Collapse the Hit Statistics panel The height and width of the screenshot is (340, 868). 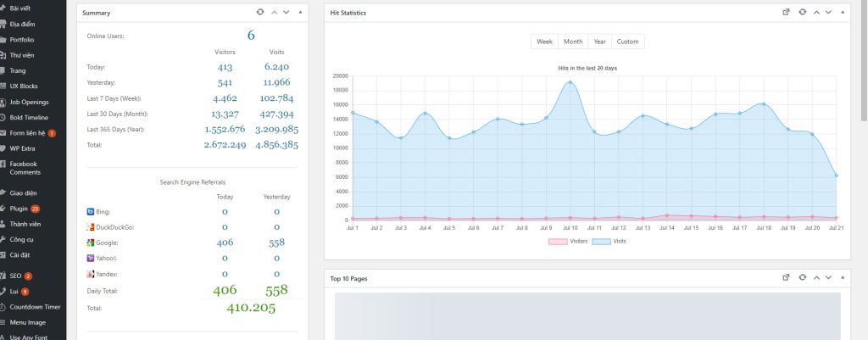tap(842, 13)
